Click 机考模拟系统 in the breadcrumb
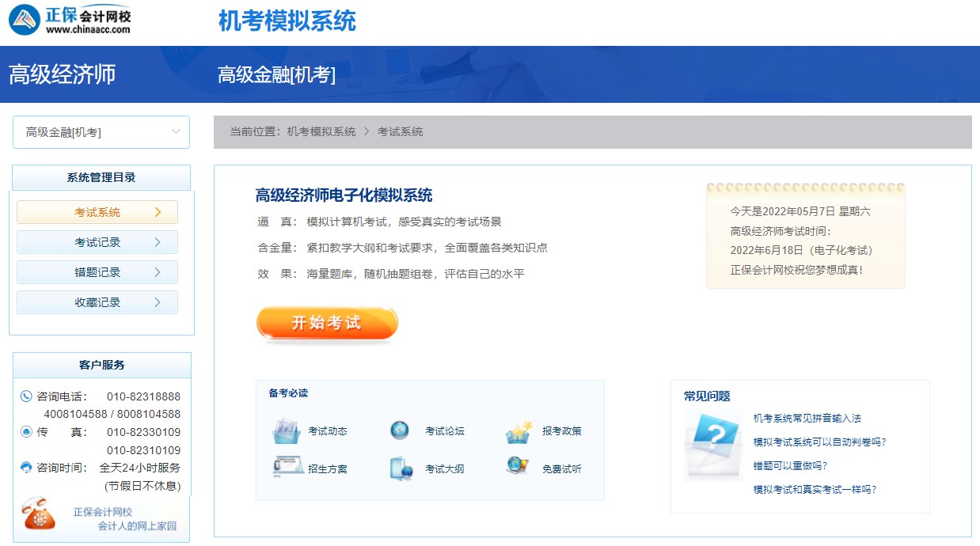Screen dimensions: 980x546 pyautogui.click(x=321, y=132)
